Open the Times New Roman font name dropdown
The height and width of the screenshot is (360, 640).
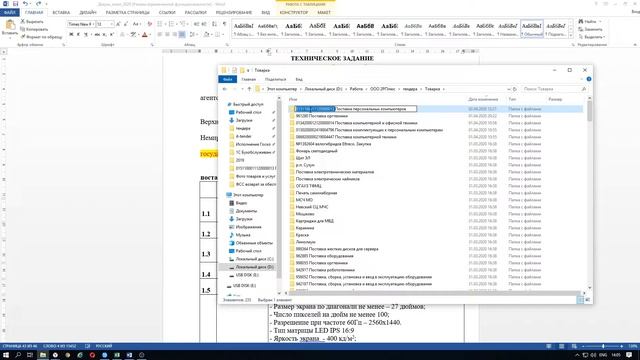click(93, 24)
